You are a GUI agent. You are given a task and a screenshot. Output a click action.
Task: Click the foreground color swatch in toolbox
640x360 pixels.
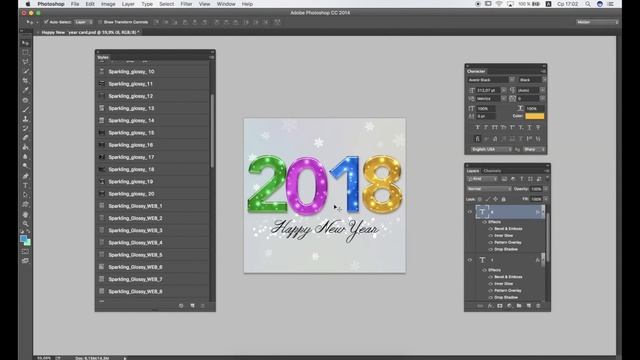click(x=24, y=239)
